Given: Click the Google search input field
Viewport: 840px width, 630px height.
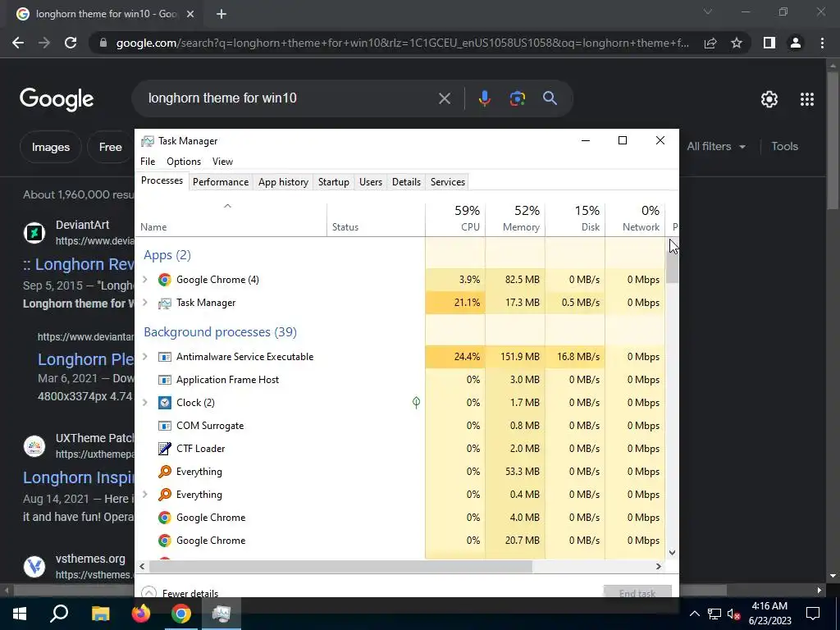Looking at the screenshot, I should click(290, 98).
